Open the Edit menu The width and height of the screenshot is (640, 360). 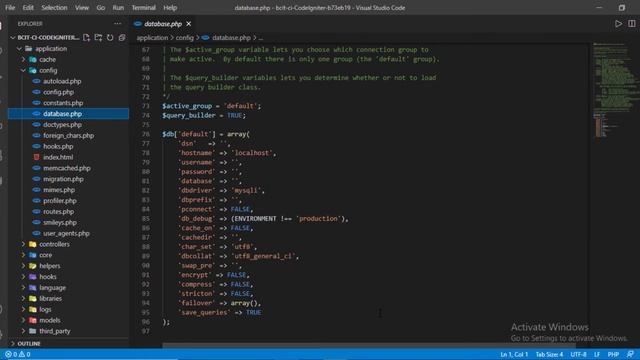28,8
